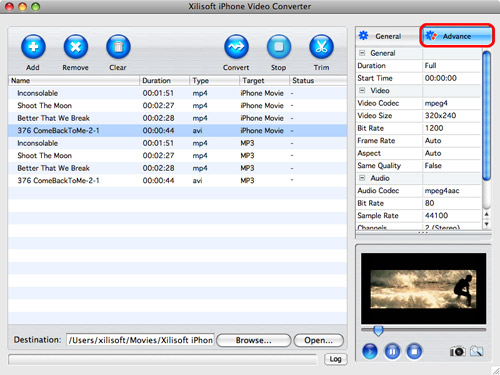Sort by Target column header

pyautogui.click(x=265, y=80)
